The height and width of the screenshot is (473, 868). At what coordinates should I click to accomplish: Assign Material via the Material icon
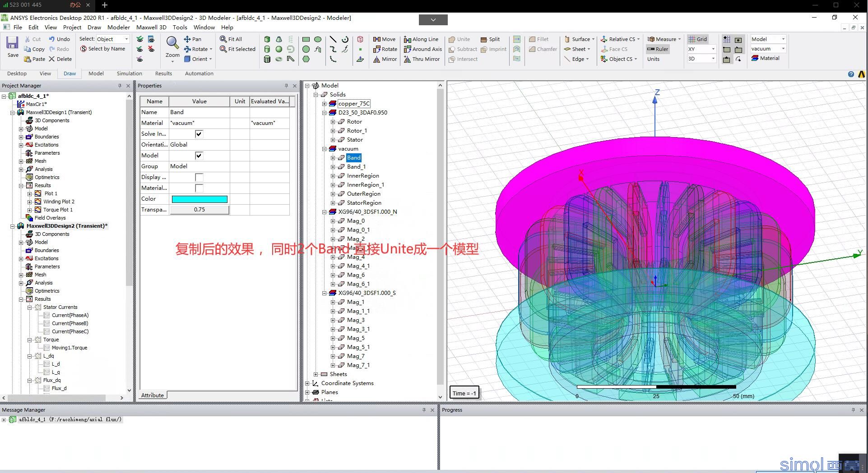click(x=766, y=58)
